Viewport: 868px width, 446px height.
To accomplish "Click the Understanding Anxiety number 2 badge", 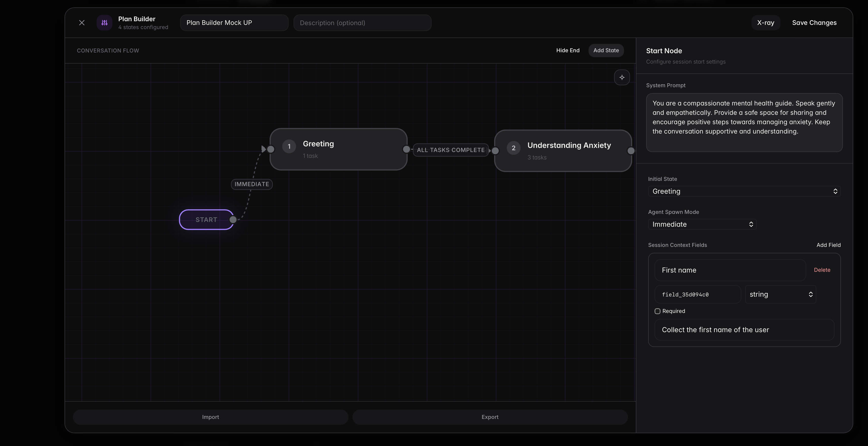I will pos(514,148).
